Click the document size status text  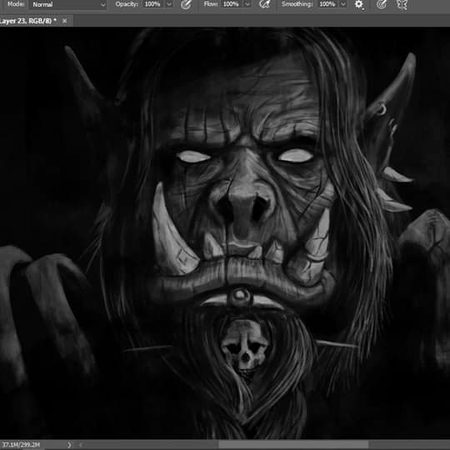[21, 445]
